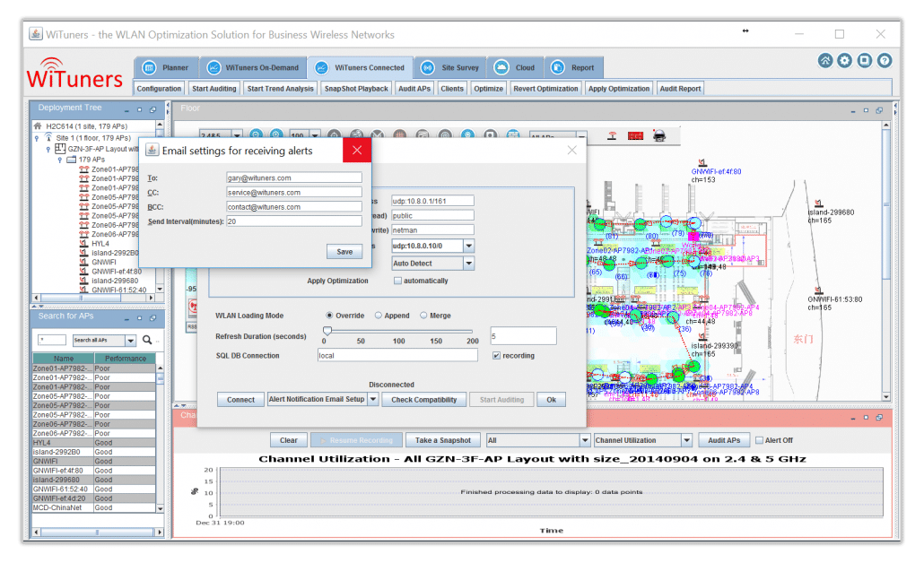924x563 pixels.
Task: Open SnapShot Playback menu item
Action: point(356,89)
